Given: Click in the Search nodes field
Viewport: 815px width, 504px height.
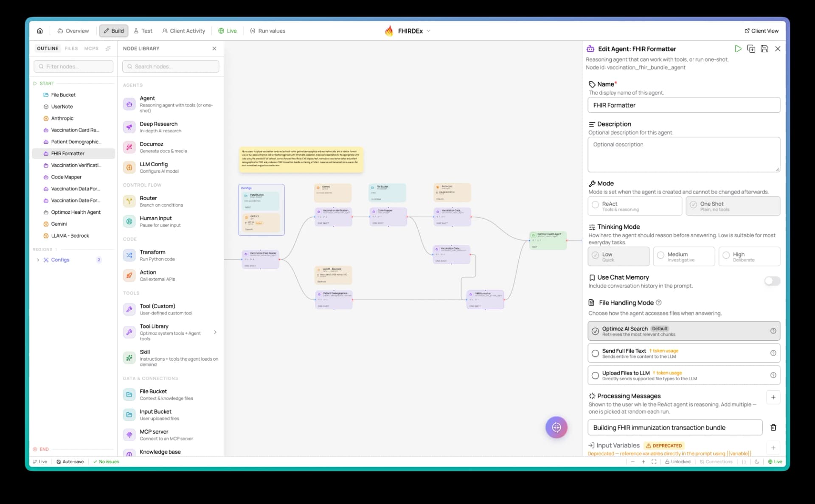Looking at the screenshot, I should [x=171, y=66].
